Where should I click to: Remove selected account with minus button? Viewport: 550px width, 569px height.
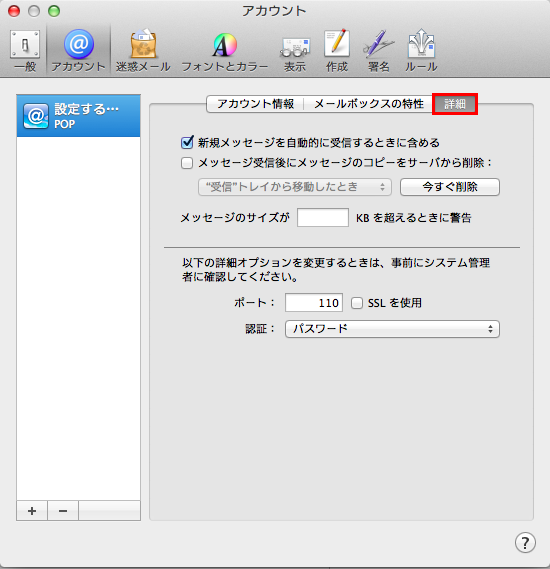pyautogui.click(x=63, y=511)
